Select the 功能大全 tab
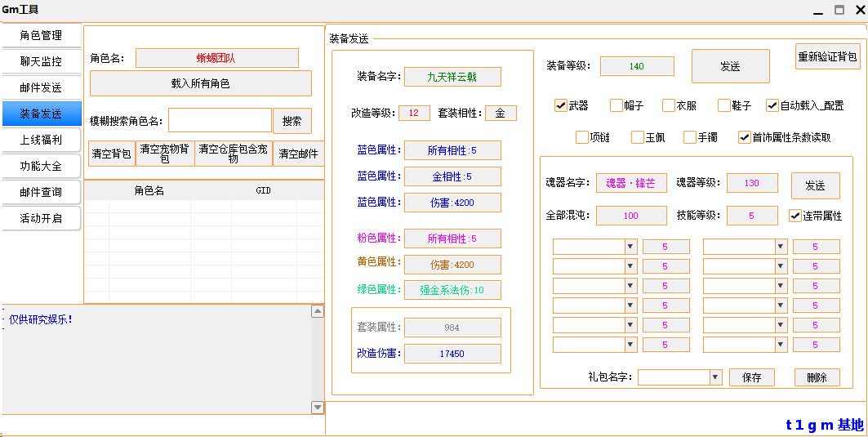The width and height of the screenshot is (868, 437). pos(41,166)
